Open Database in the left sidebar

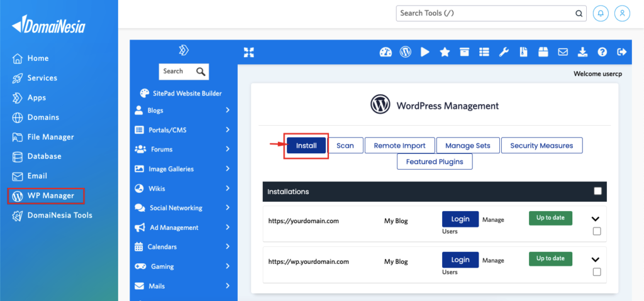tap(36, 156)
